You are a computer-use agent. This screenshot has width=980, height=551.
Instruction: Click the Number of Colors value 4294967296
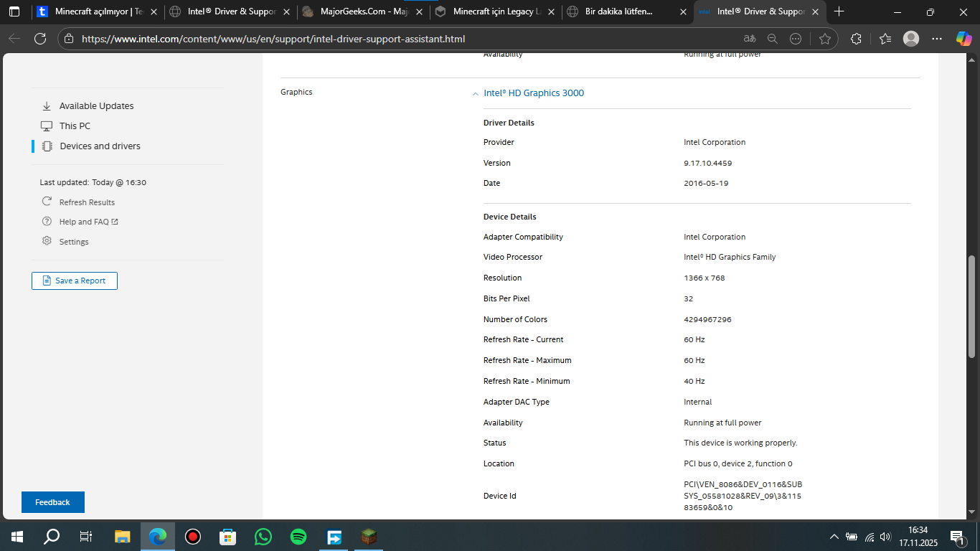coord(707,319)
